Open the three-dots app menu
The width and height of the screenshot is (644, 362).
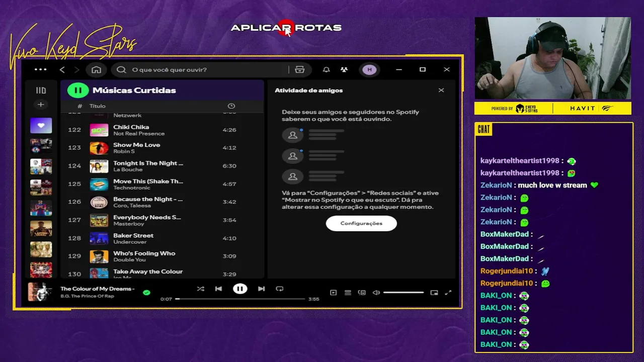coord(41,69)
